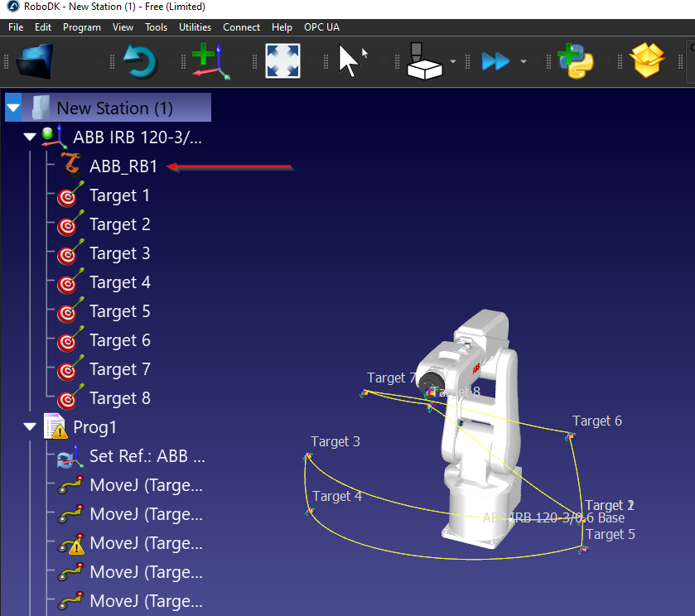This screenshot has height=616, width=695.
Task: Select the ABB_RB1 robot item
Action: tap(123, 166)
